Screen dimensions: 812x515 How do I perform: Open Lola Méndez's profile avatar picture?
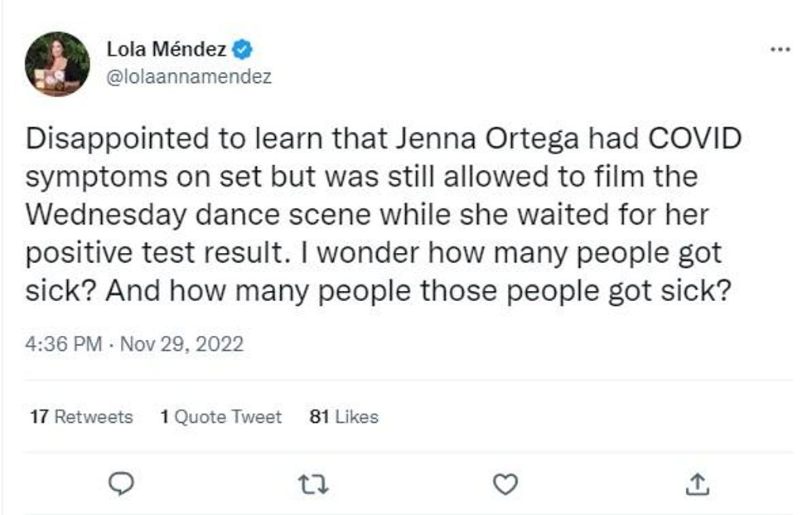tap(57, 64)
